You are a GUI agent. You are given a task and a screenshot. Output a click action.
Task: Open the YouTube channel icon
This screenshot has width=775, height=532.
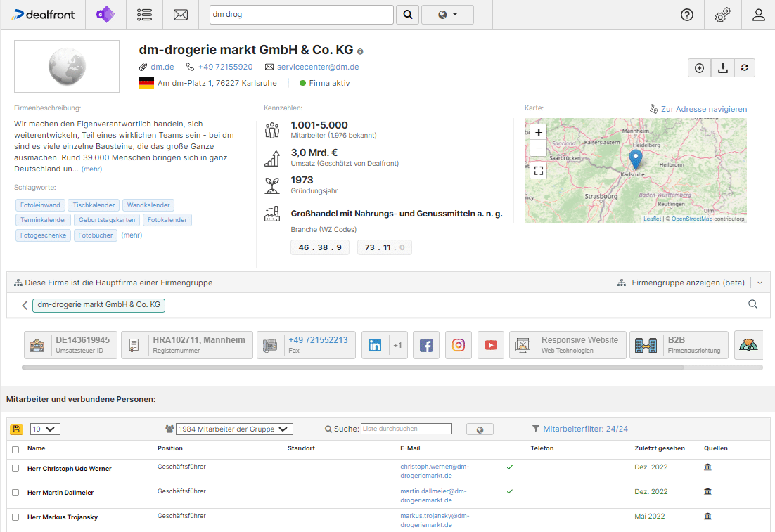click(x=491, y=345)
